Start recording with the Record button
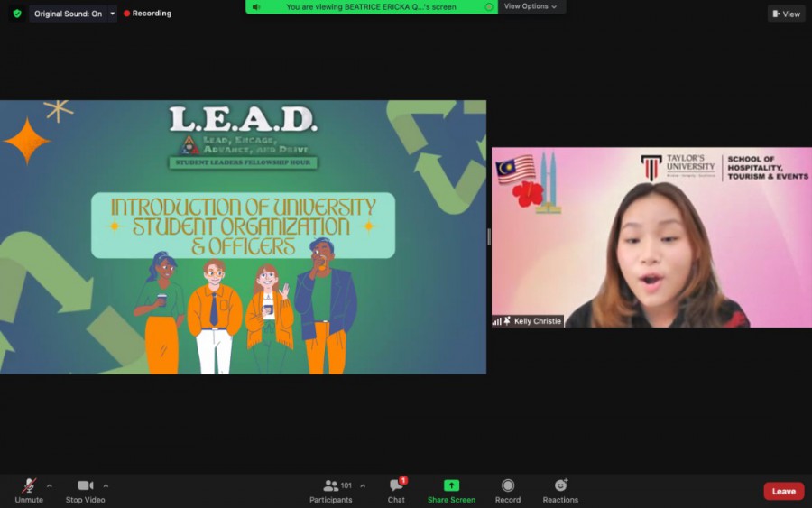Image resolution: width=812 pixels, height=508 pixels. tap(508, 490)
